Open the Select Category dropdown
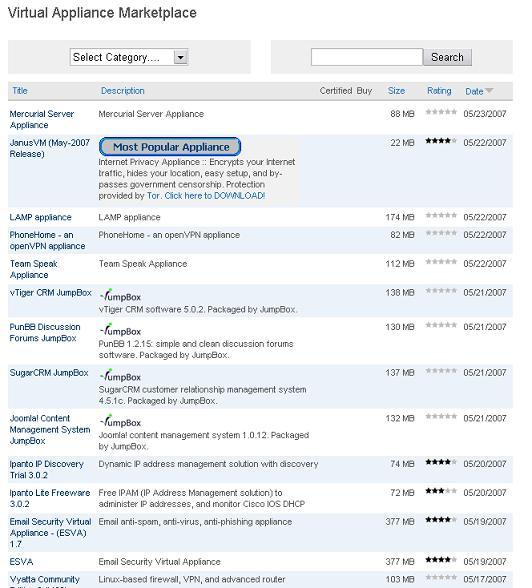Image resolution: width=532 pixels, height=588 pixels. coord(129,57)
